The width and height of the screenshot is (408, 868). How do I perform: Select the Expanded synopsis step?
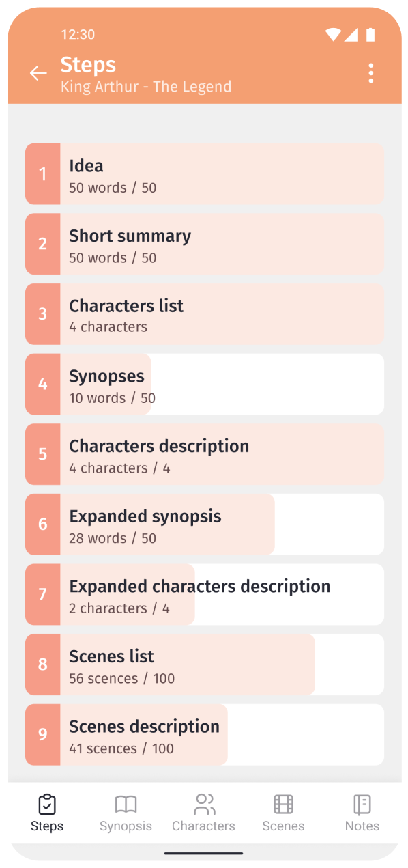tap(205, 524)
